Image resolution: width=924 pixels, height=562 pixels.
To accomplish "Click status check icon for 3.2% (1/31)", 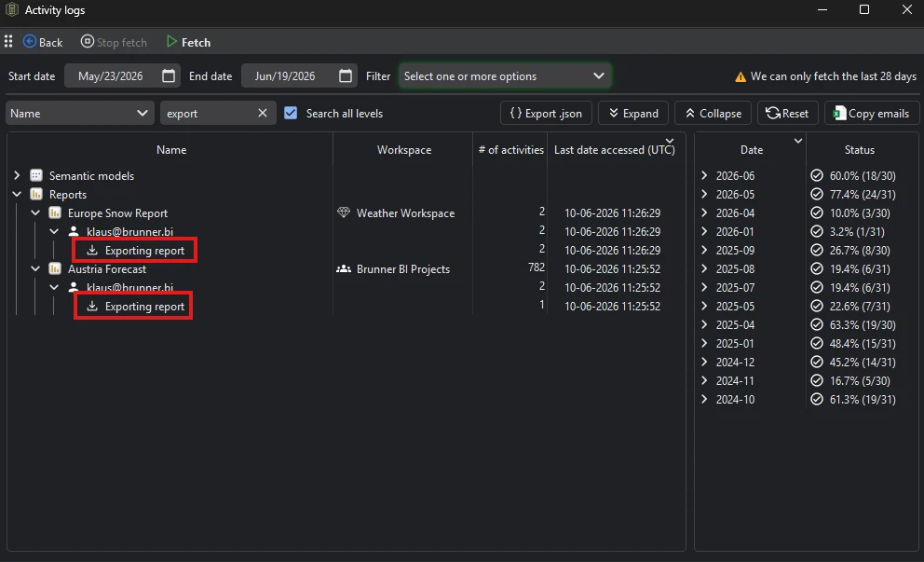I will pos(817,231).
